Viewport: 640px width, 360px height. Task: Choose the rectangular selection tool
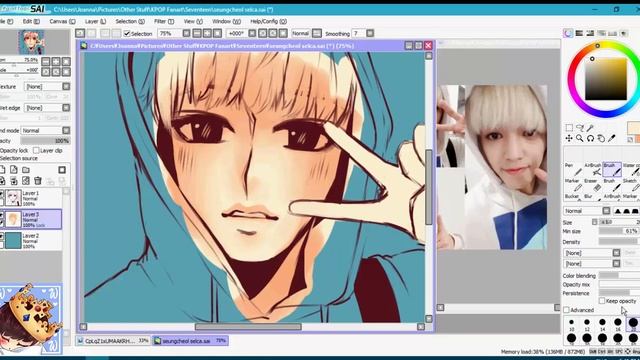coord(569,128)
